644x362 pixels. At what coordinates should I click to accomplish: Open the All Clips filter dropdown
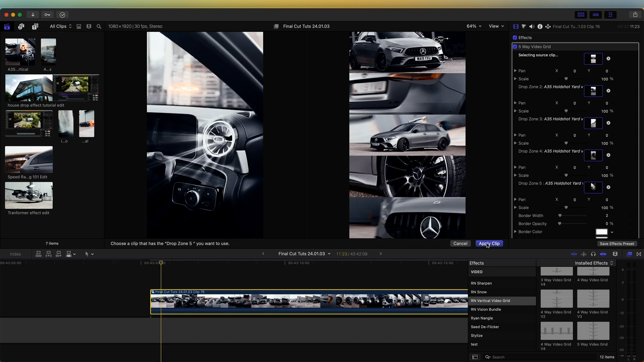click(61, 26)
